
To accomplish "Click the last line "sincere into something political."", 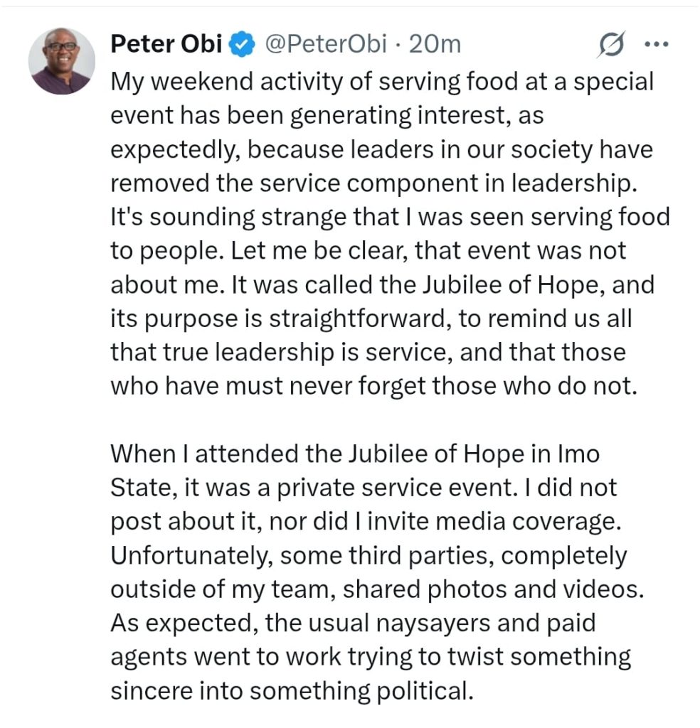I will coord(292,690).
